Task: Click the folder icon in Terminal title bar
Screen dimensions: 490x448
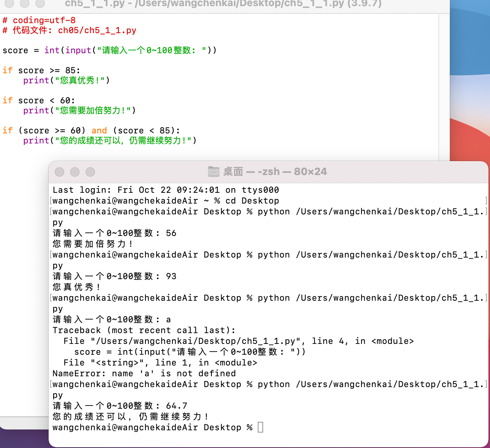Action: point(214,172)
